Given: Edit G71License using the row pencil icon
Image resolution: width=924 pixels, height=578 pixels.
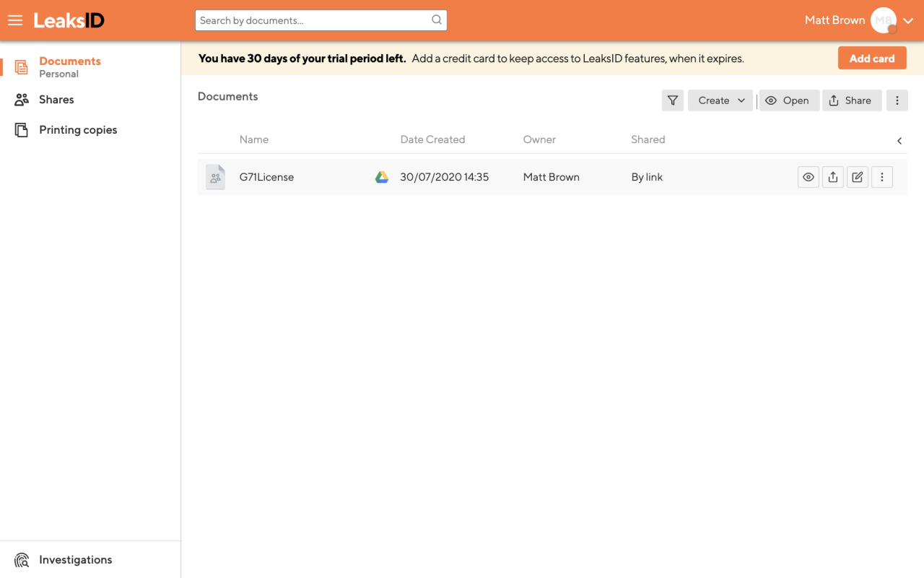Looking at the screenshot, I should coord(858,177).
